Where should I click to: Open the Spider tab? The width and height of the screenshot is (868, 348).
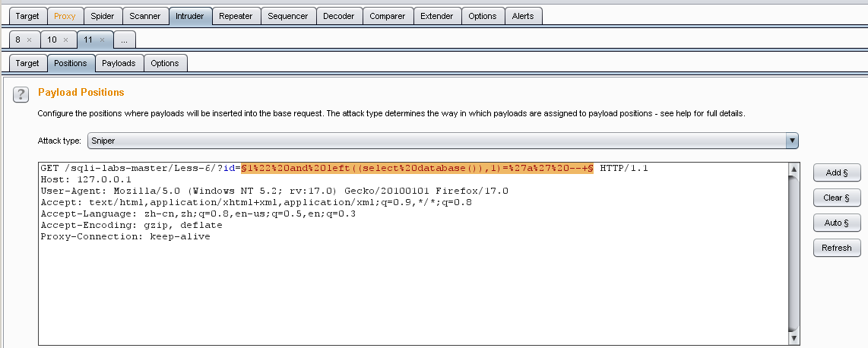[x=103, y=16]
